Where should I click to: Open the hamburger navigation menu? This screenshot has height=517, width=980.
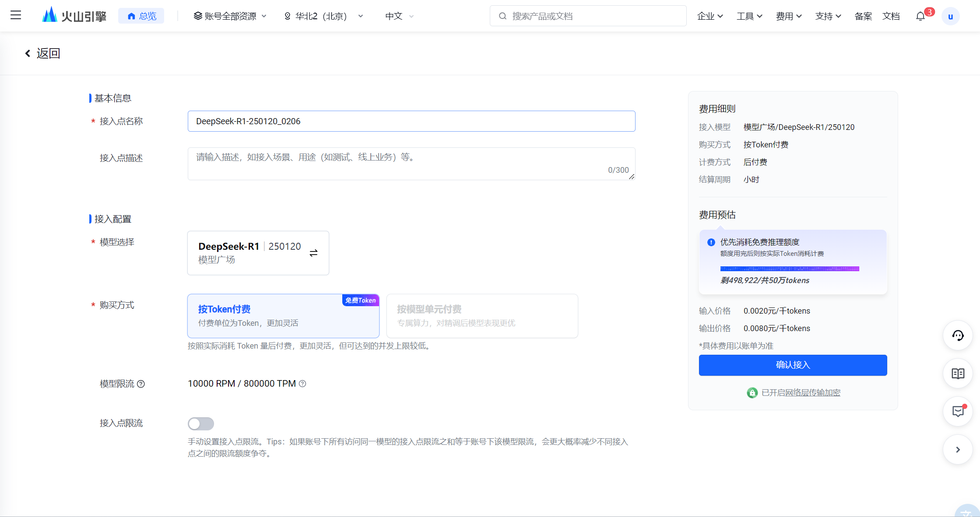pos(16,16)
